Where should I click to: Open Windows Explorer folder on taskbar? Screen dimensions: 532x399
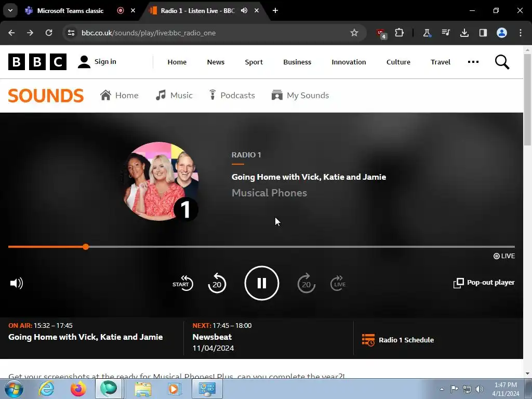coord(143,389)
